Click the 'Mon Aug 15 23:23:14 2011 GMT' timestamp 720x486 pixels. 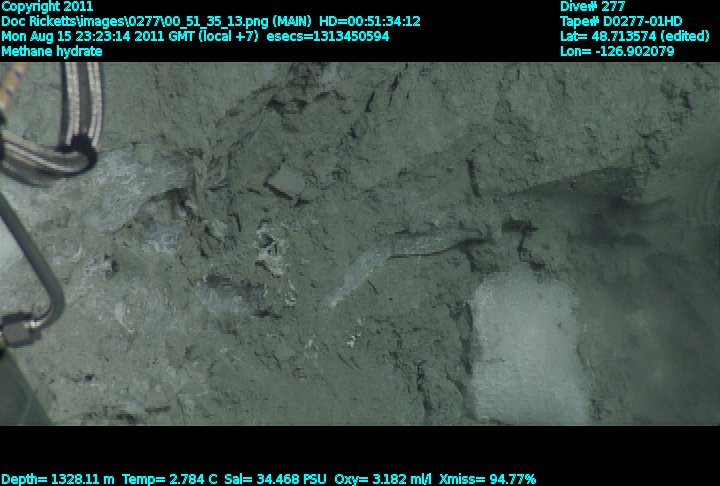pyautogui.click(x=98, y=36)
